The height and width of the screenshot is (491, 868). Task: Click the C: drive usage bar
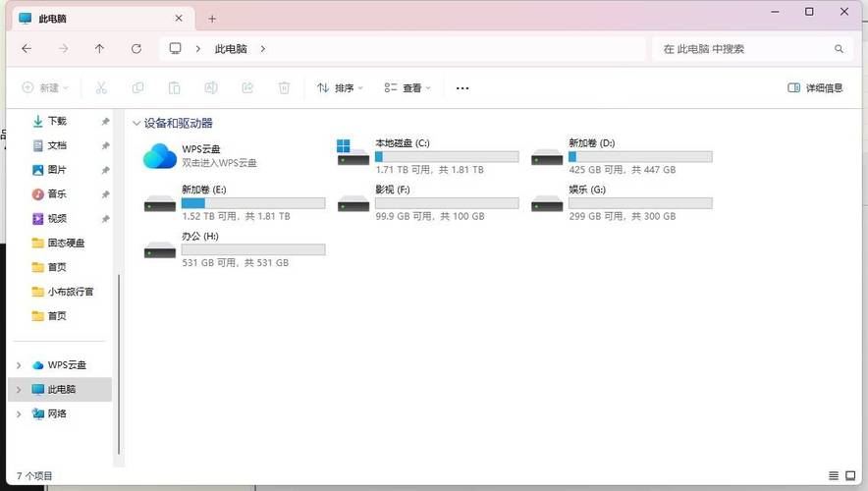[x=447, y=157]
